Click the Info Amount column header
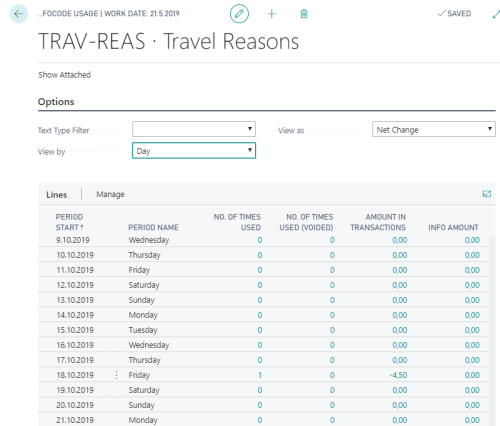The width and height of the screenshot is (500, 426). (x=453, y=227)
